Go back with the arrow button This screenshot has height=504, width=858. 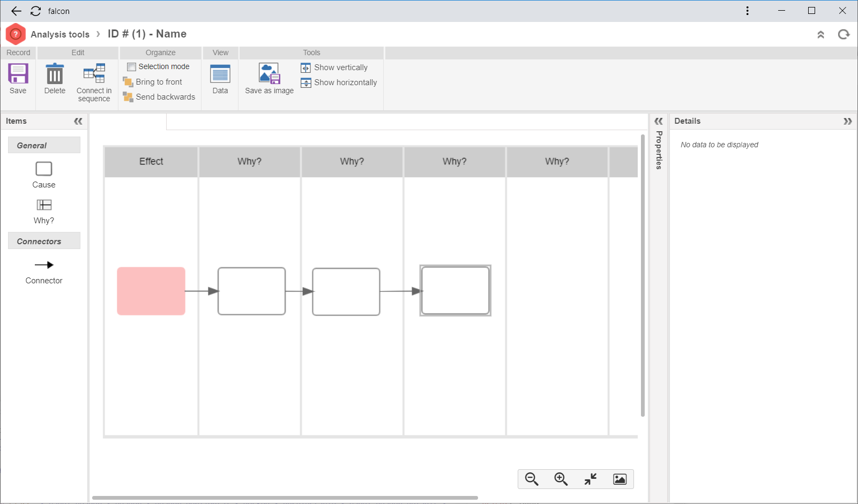click(x=17, y=11)
